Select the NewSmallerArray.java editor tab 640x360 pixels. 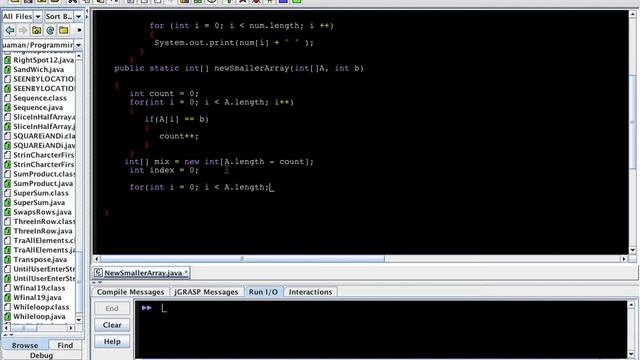pyautogui.click(x=142, y=273)
